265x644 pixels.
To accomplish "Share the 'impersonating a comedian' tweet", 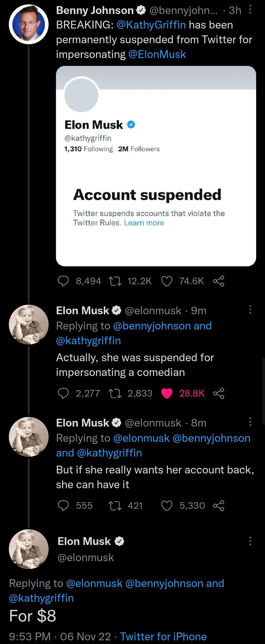I will 219,393.
